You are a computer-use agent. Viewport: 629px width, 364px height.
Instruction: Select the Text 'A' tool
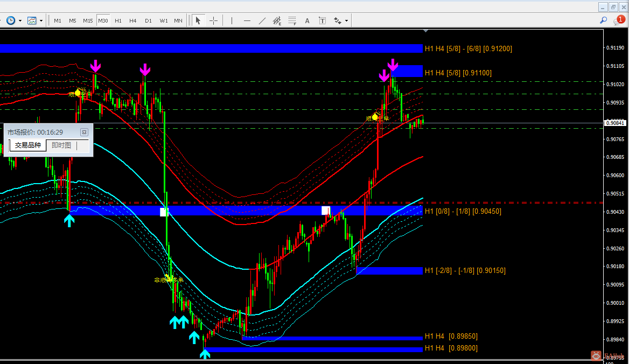coord(307,20)
